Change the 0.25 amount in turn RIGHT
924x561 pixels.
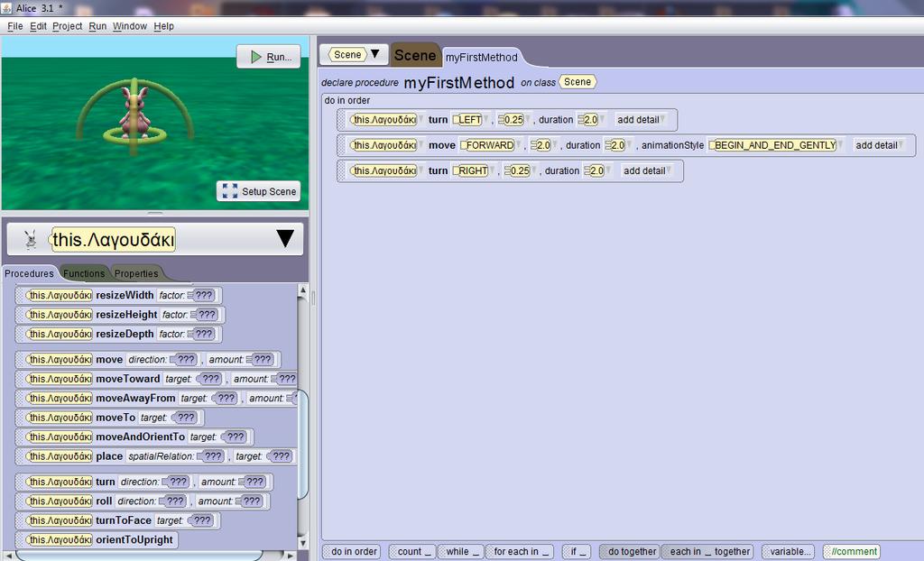point(520,170)
